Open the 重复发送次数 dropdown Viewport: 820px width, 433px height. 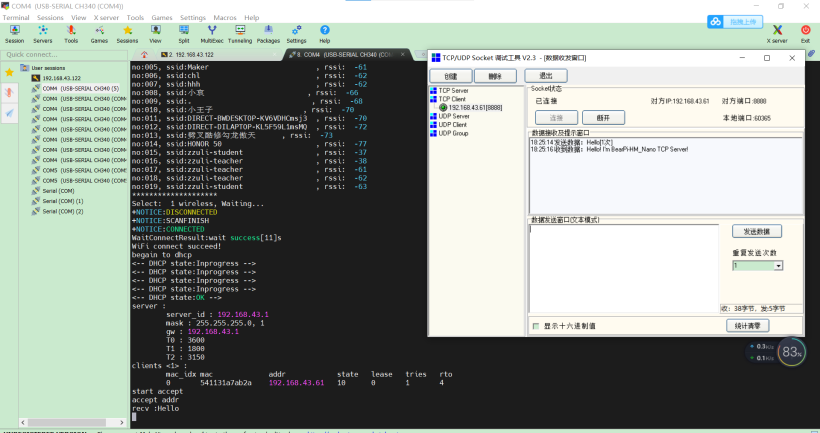(777, 266)
